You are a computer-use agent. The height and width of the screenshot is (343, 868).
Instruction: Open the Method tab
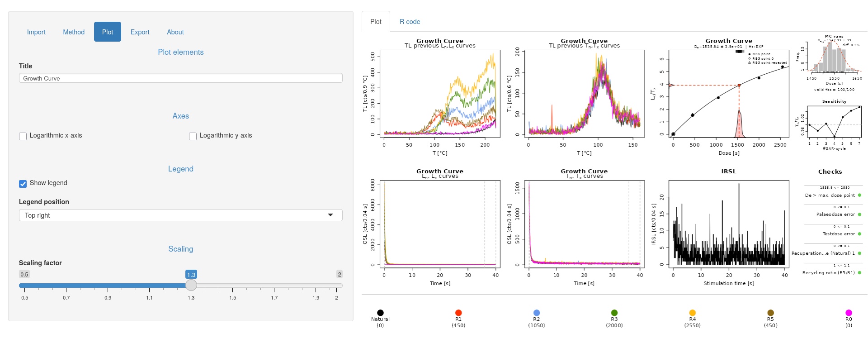(x=74, y=32)
